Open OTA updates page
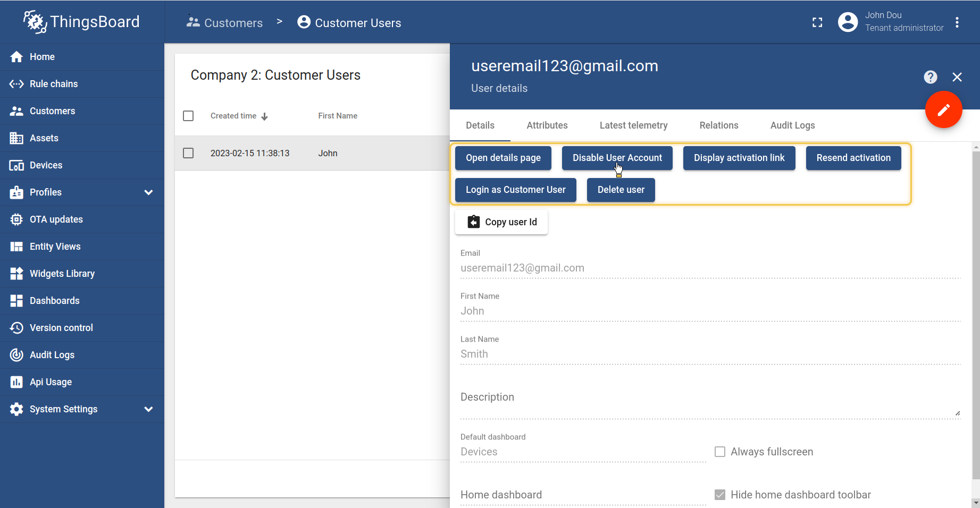The width and height of the screenshot is (980, 508). click(x=56, y=219)
